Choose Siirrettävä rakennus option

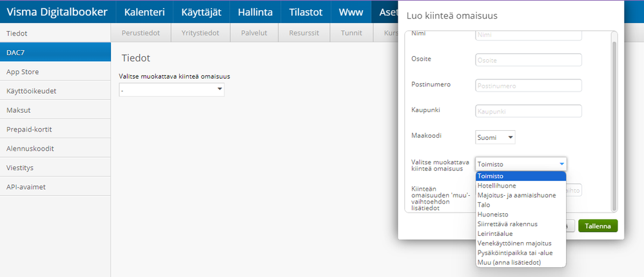(521, 224)
